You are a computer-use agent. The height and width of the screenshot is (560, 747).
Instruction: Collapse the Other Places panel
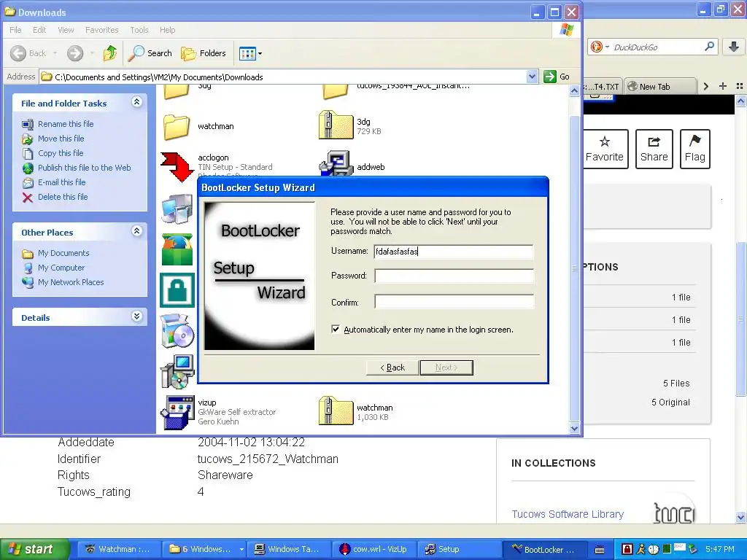(x=136, y=231)
